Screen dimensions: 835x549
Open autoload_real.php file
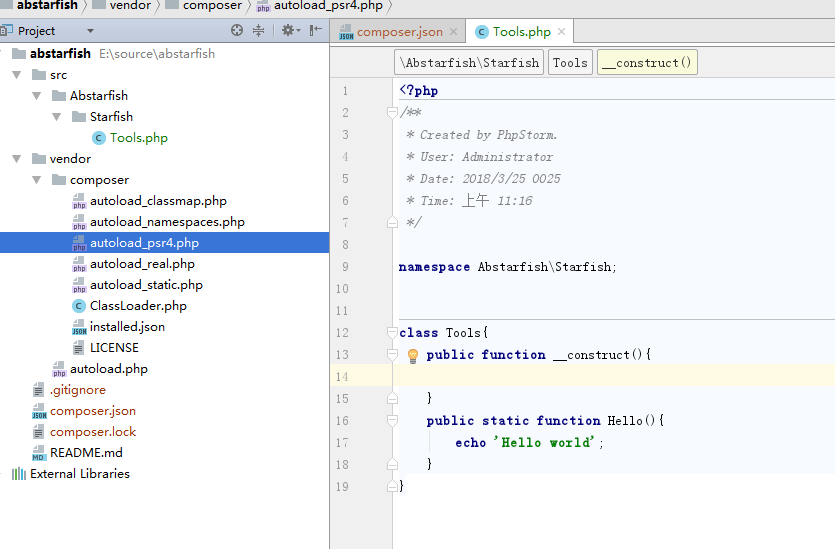(142, 264)
